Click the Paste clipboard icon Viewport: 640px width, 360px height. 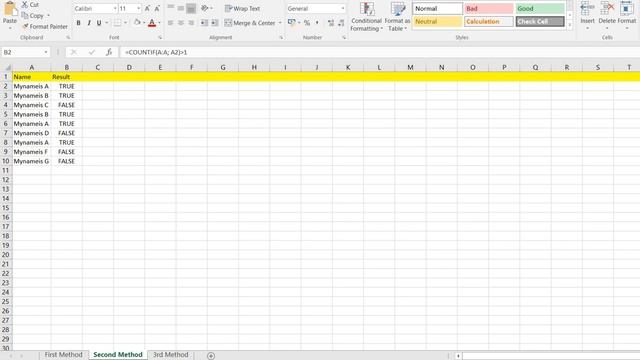point(10,8)
